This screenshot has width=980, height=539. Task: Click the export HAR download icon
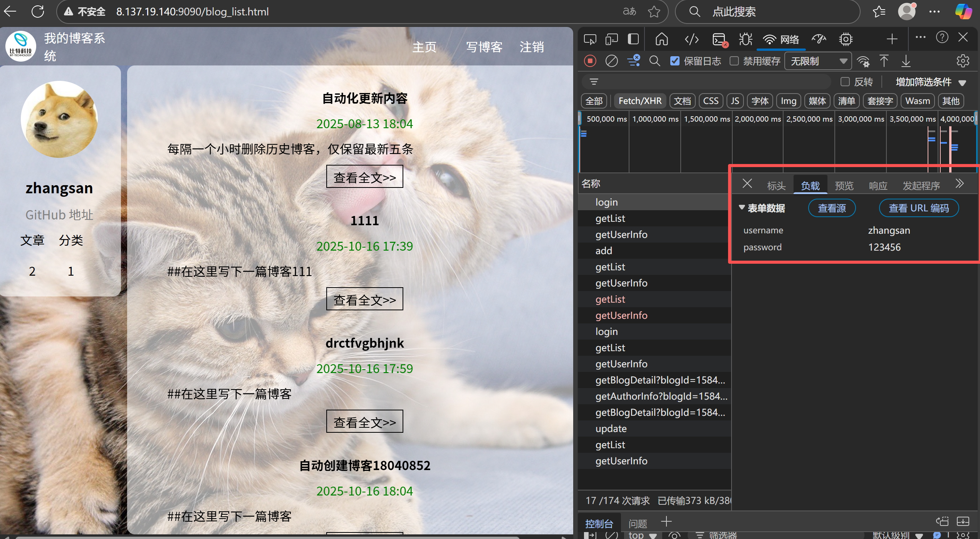(x=906, y=61)
